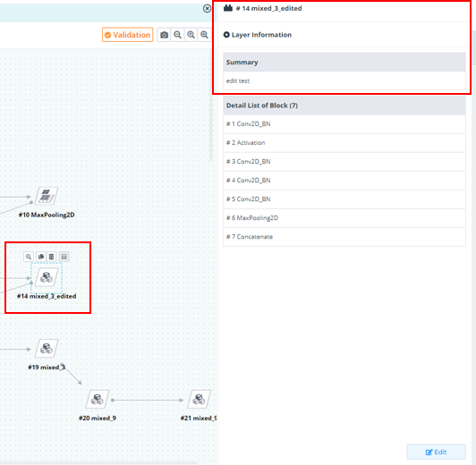Click the zoom out magnifier icon
This screenshot has height=465, width=476.
(x=177, y=35)
